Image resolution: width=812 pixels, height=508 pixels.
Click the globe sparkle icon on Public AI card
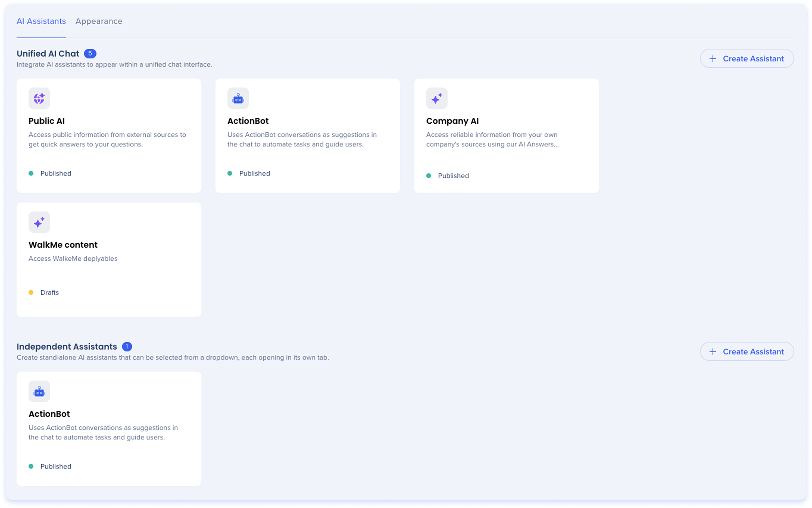(x=39, y=98)
